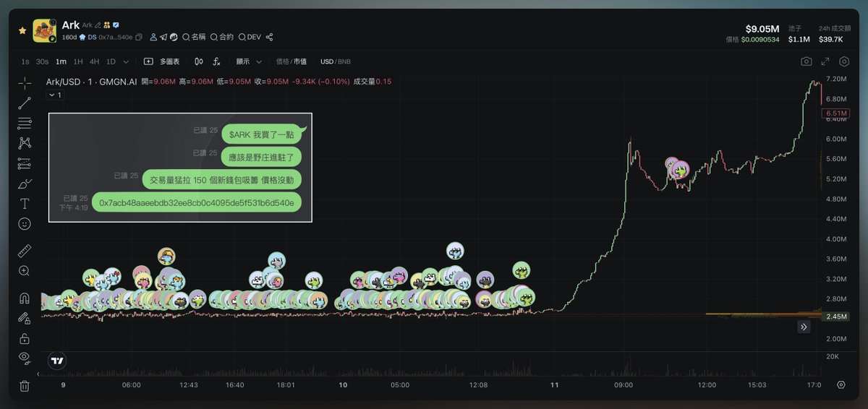Pick the ruler measure tool
Viewport: 868px width, 409px height.
pos(25,251)
